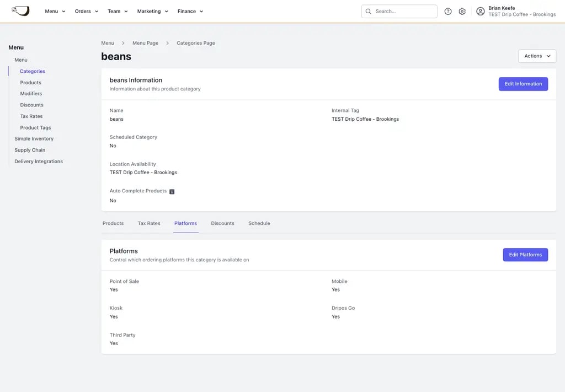565x392 pixels.
Task: Open the Actions dropdown button
Action: 537,56
